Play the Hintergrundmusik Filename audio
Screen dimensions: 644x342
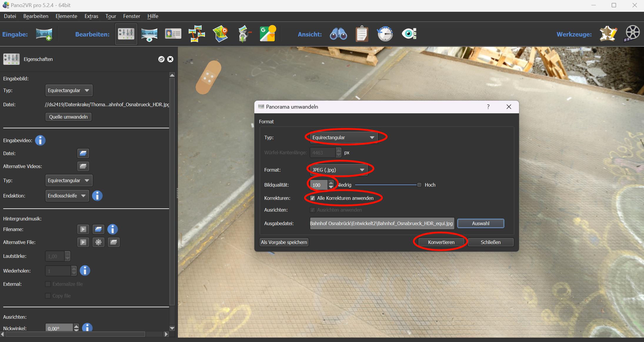pos(83,229)
